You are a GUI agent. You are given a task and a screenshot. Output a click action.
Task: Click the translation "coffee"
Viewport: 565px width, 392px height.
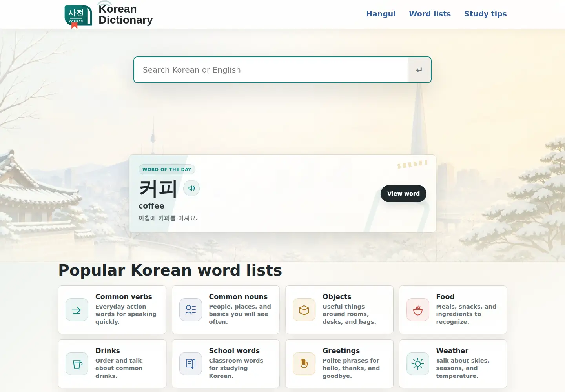(x=151, y=206)
